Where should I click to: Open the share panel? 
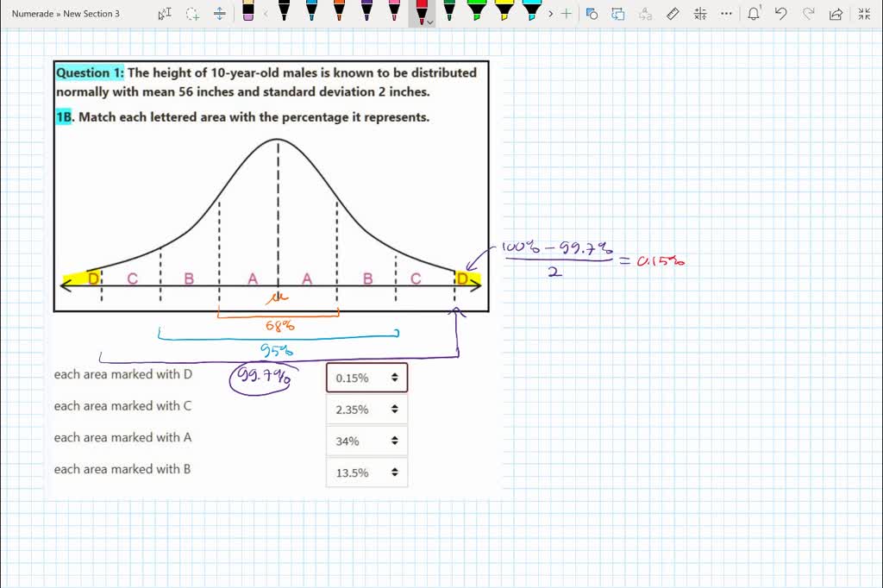click(x=836, y=14)
